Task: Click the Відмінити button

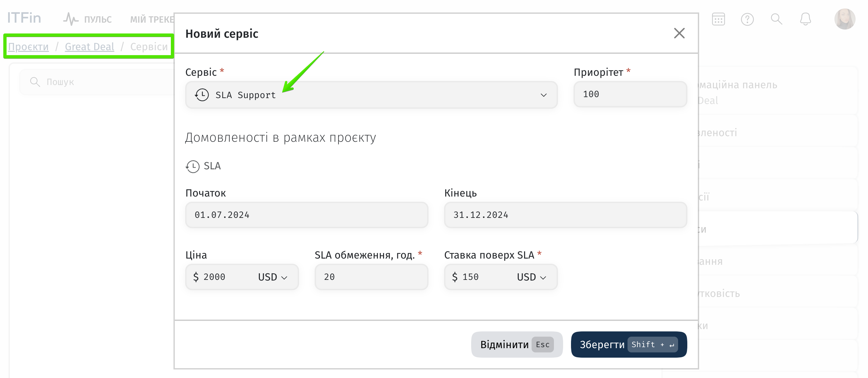Action: pos(516,344)
